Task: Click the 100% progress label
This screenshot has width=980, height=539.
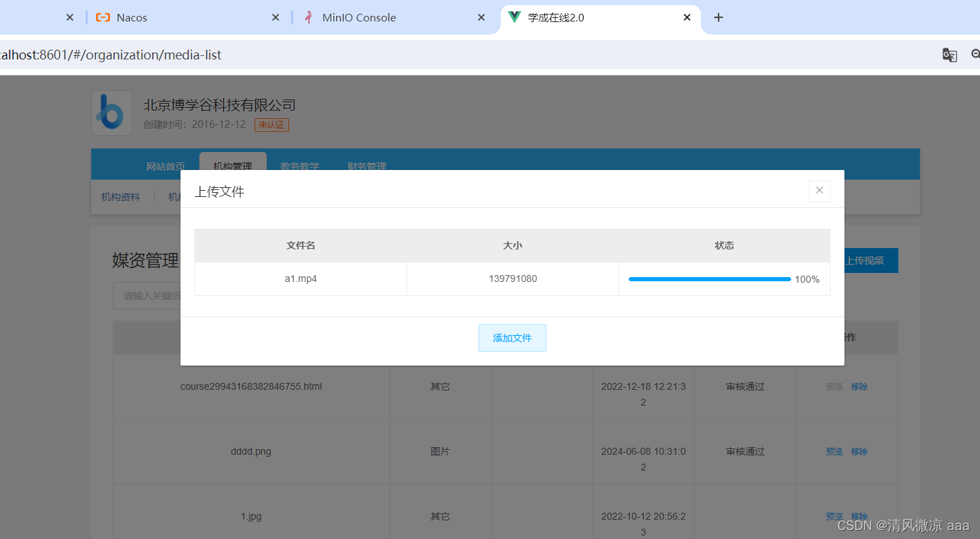Action: 807,279
